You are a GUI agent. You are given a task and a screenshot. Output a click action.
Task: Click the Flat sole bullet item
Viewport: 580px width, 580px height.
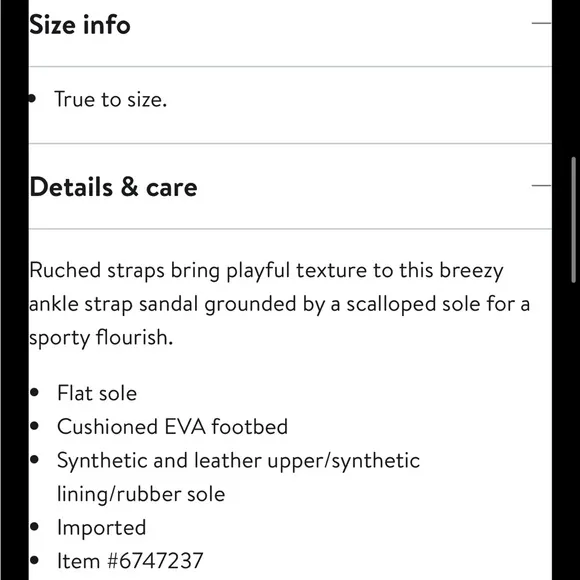(97, 393)
